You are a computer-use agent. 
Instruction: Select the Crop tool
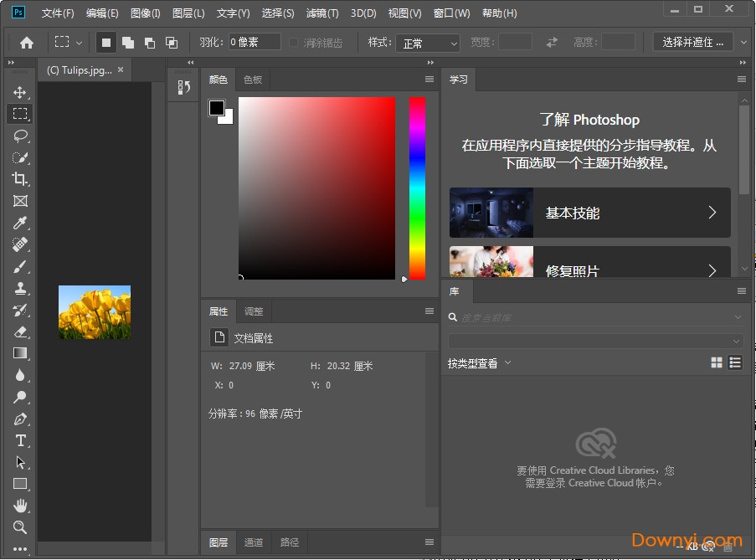point(20,179)
